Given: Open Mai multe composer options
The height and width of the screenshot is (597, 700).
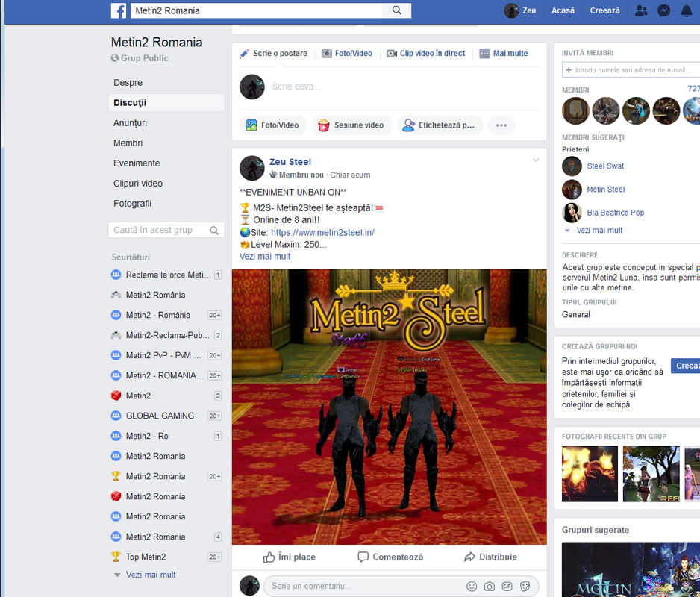Looking at the screenshot, I should [x=504, y=54].
